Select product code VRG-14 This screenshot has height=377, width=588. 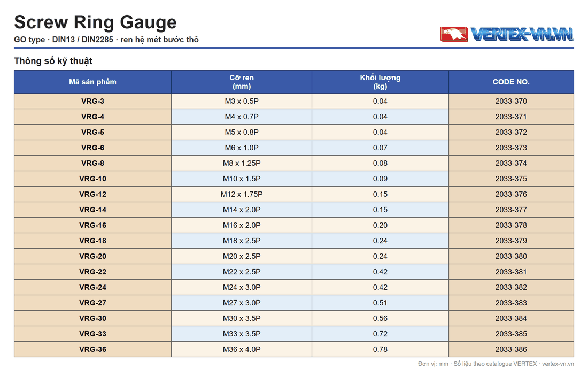(x=92, y=210)
